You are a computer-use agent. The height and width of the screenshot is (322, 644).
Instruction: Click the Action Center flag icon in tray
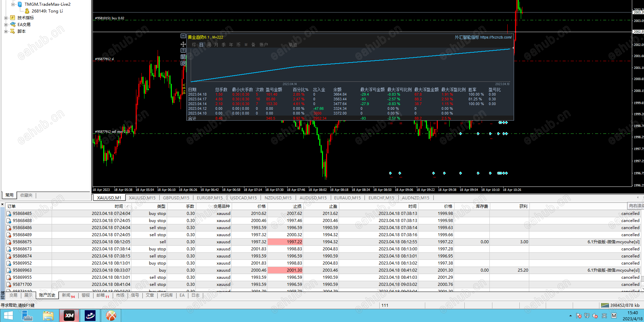tap(579, 316)
